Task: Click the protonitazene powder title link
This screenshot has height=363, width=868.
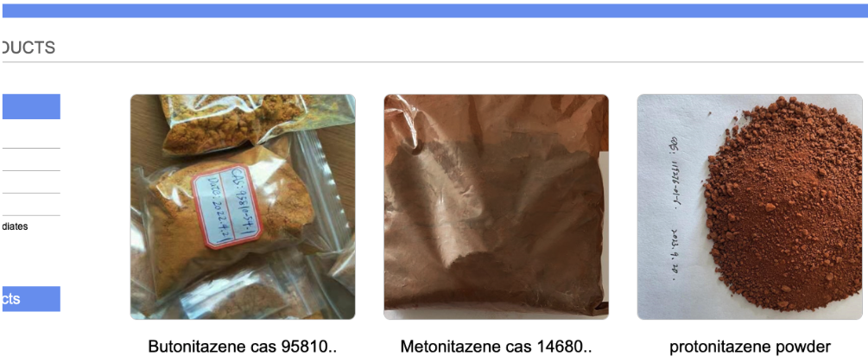Action: 750,347
